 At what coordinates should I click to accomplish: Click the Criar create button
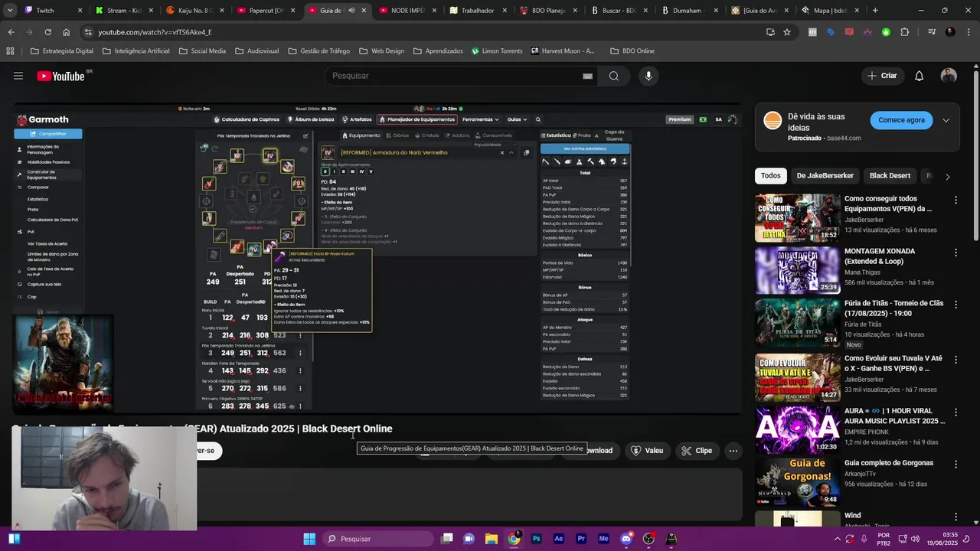click(882, 76)
